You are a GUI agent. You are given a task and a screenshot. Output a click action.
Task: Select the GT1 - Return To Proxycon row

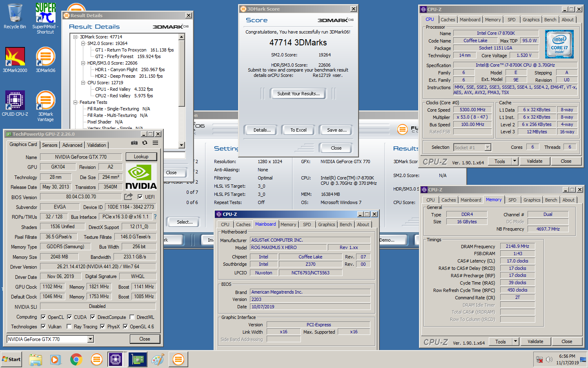pyautogui.click(x=134, y=50)
